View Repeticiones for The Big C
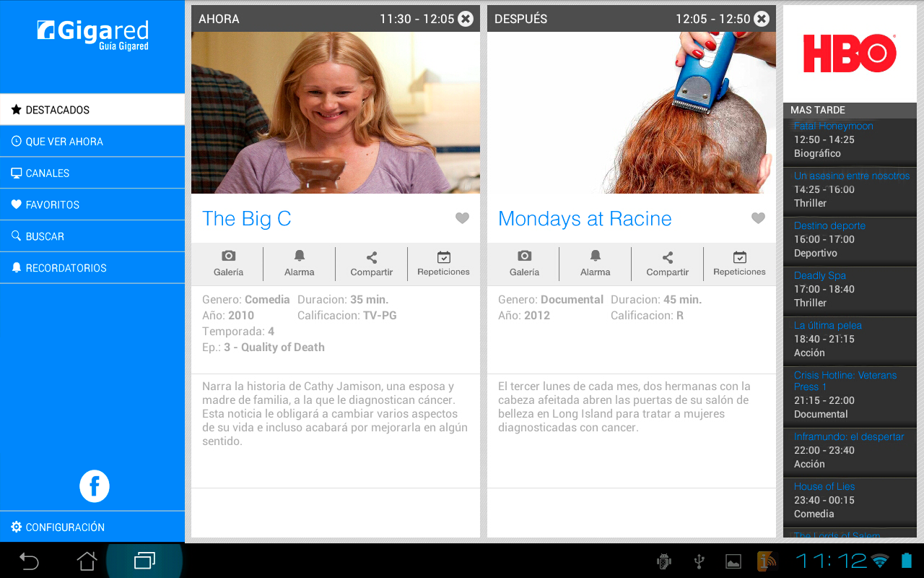The height and width of the screenshot is (578, 924). 443,264
